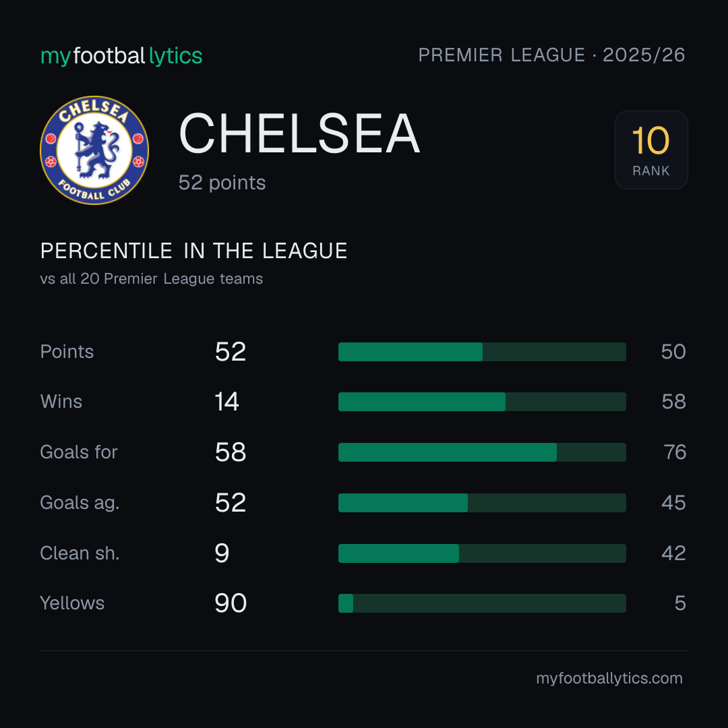
Task: Click the Clean sh. row label
Action: pos(80,553)
